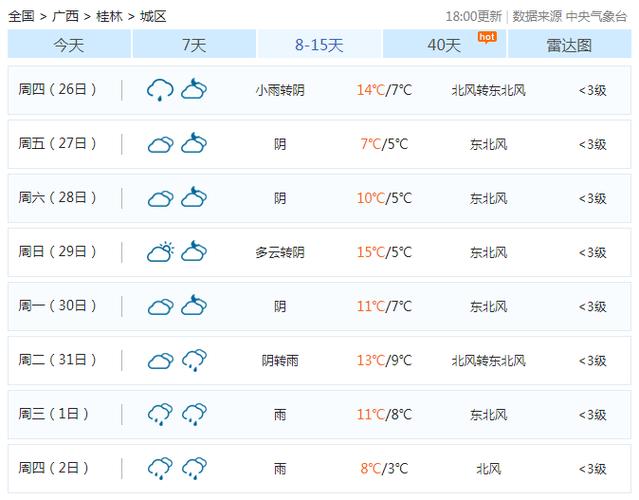Viewport: 639px width, 500px height.
Task: Click the daytime rain icon for 周三 1日
Action: [x=161, y=414]
